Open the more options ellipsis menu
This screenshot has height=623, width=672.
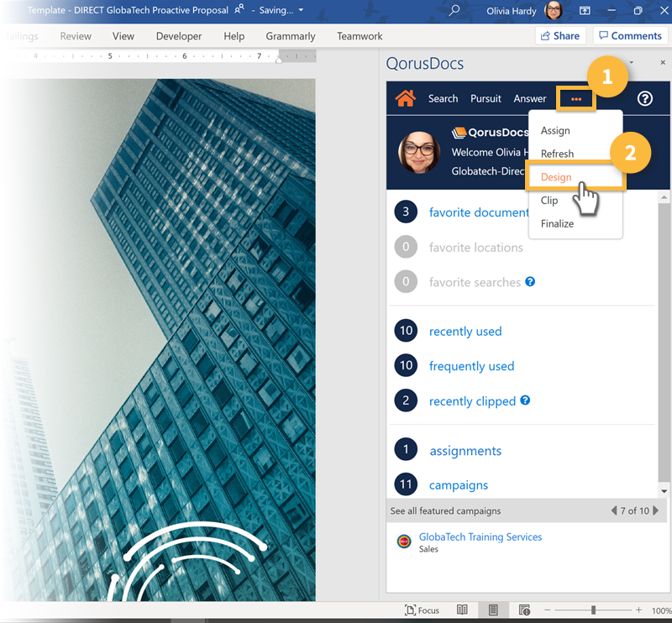576,99
